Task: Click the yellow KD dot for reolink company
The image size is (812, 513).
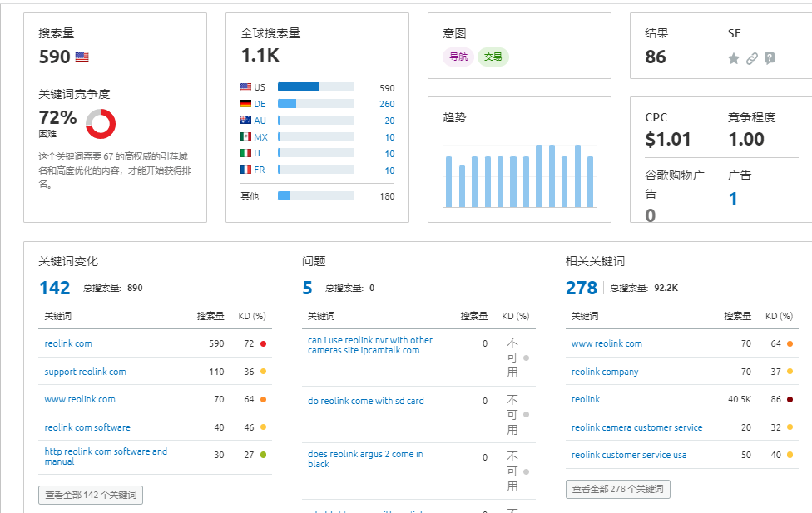Action: [790, 372]
